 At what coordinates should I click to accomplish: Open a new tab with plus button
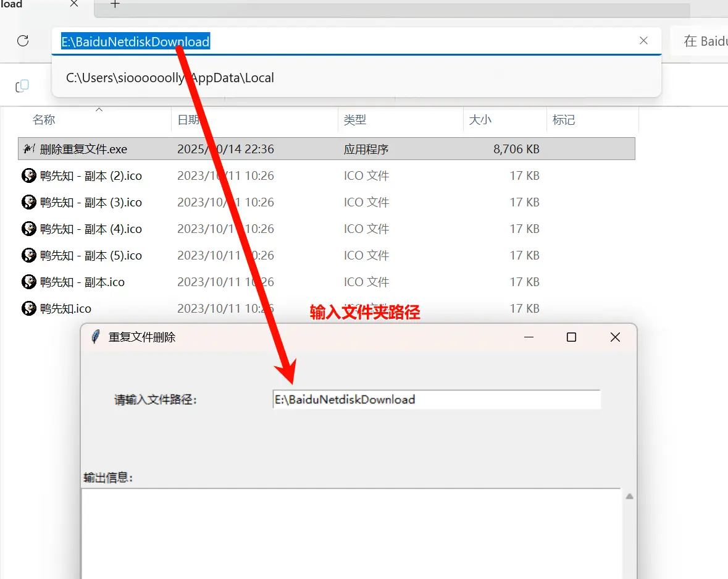point(115,4)
